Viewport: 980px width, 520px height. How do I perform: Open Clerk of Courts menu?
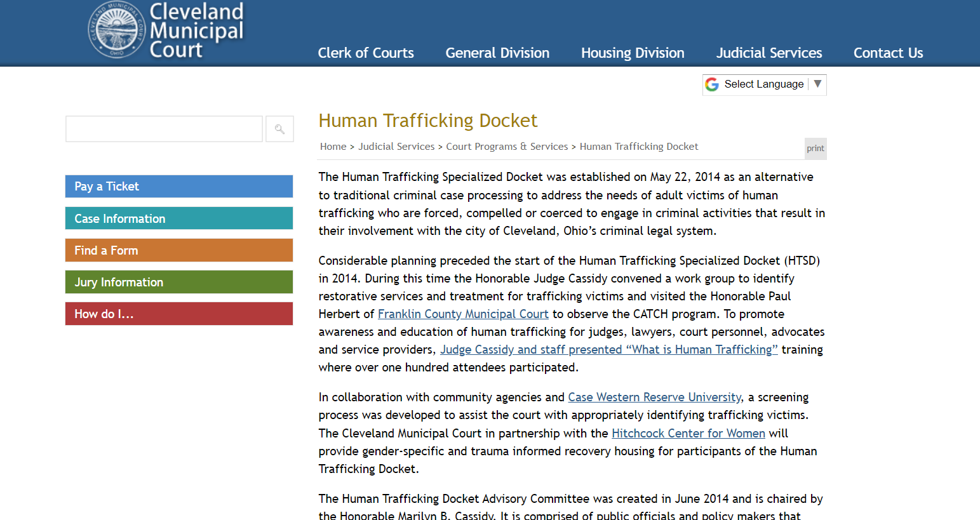(x=366, y=53)
